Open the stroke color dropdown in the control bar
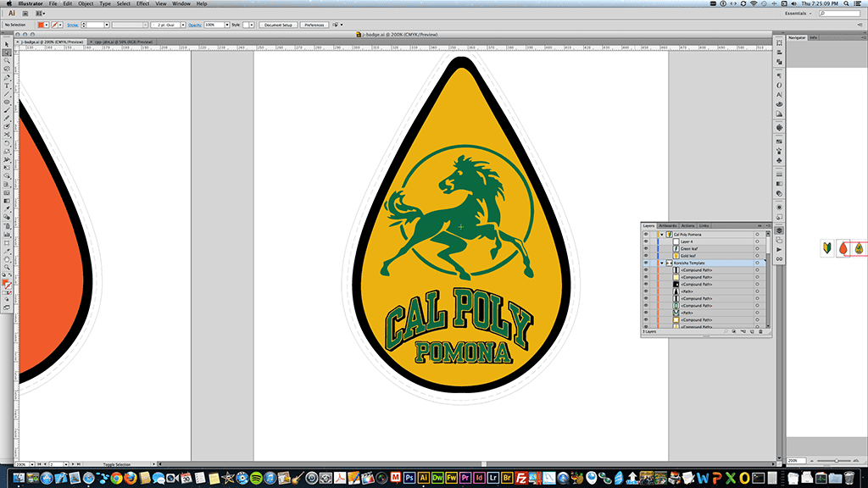The height and width of the screenshot is (488, 868). coord(60,25)
